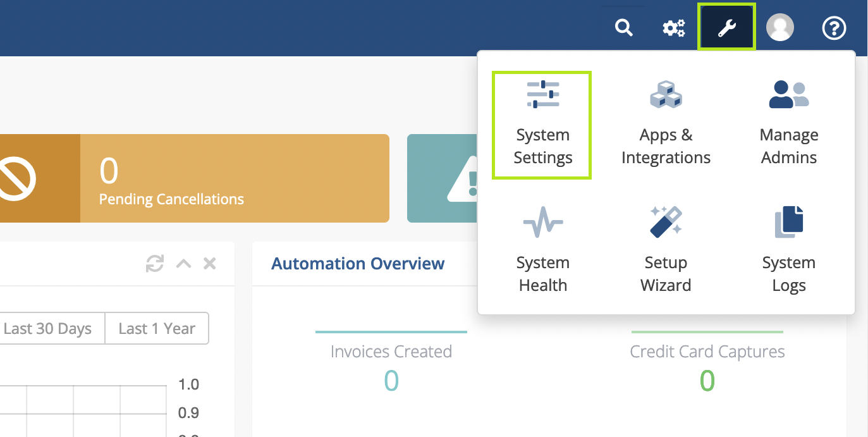
Task: Refresh the widget with the refresh icon
Action: (155, 264)
